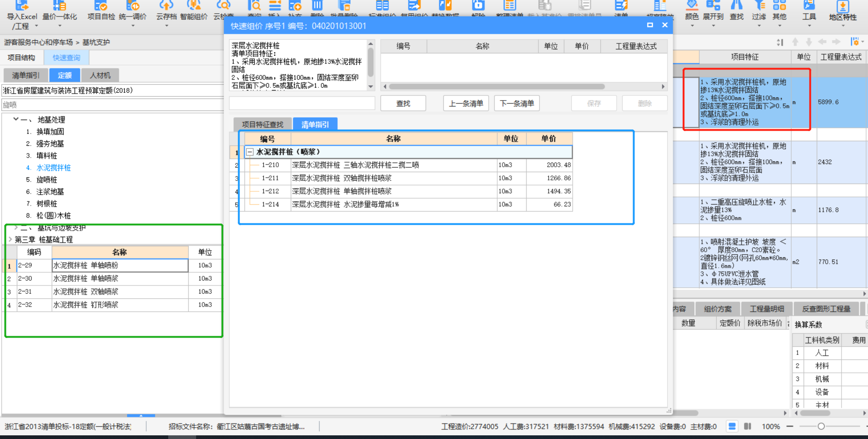Click second view mode icon in status bar
This screenshot has width=868, height=439.
747,426
